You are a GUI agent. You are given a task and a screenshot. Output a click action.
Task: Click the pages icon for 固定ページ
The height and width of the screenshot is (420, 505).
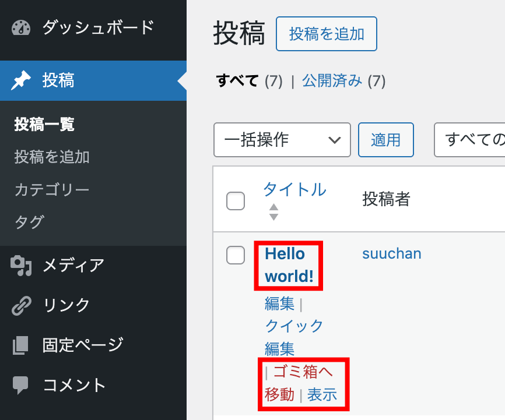click(21, 345)
